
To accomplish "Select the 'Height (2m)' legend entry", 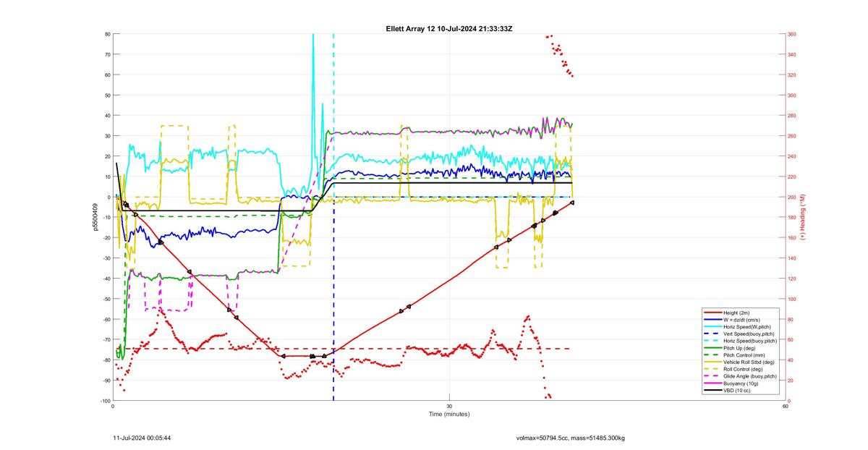I will 738,312.
